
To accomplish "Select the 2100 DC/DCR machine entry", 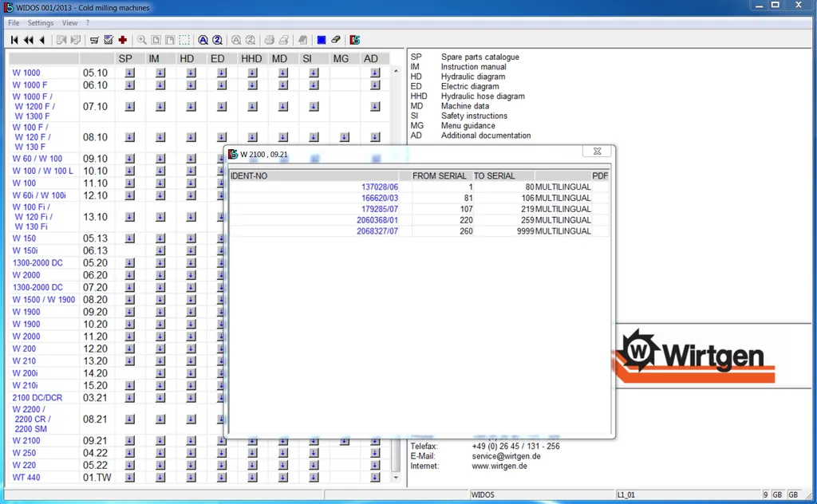I will pos(37,398).
